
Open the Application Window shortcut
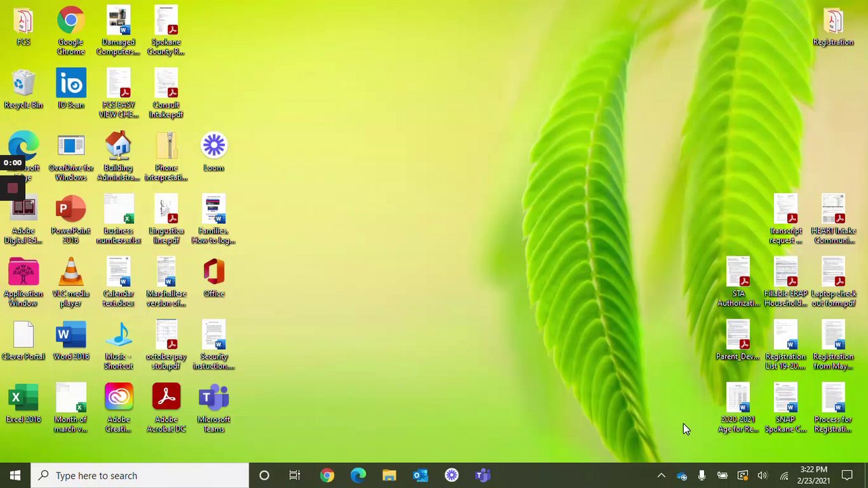tap(23, 283)
